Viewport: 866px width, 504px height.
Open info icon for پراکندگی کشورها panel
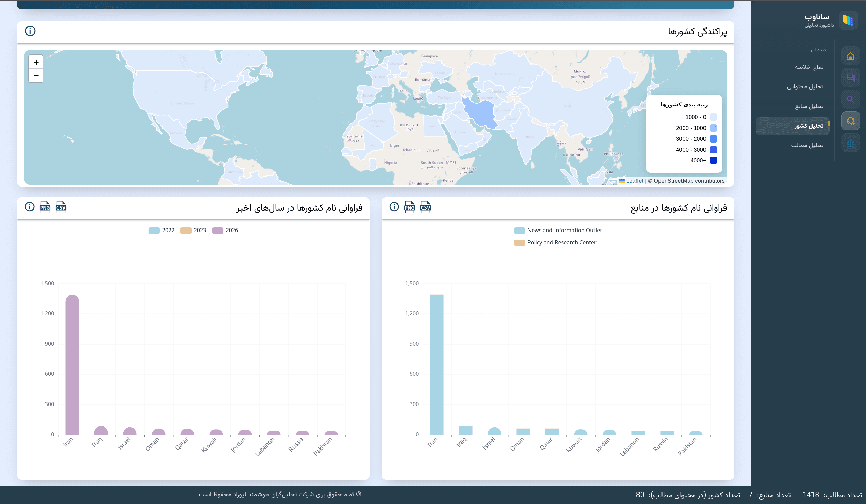(30, 31)
